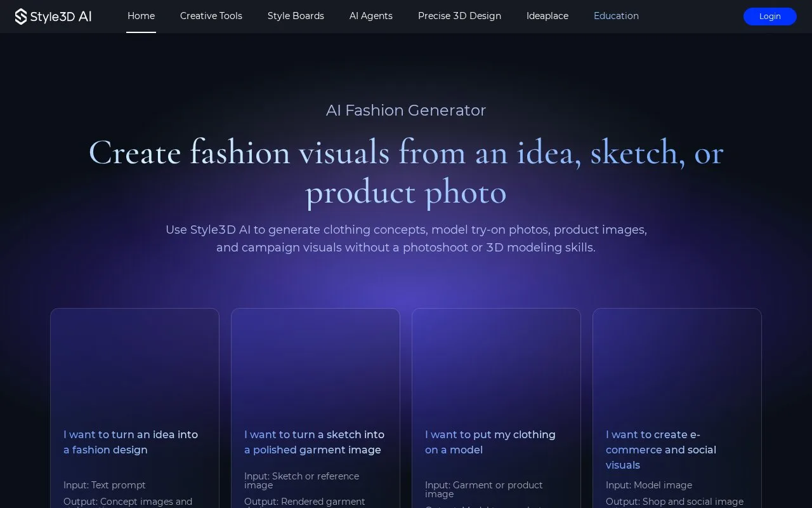The height and width of the screenshot is (508, 812).
Task: Click the Style3D AI logo
Action: pyautogui.click(x=53, y=17)
